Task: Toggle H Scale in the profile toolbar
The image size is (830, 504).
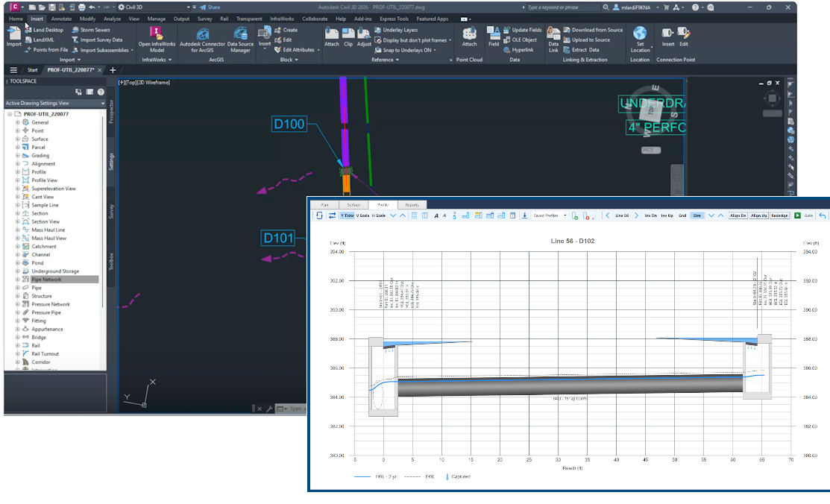Action: (379, 215)
